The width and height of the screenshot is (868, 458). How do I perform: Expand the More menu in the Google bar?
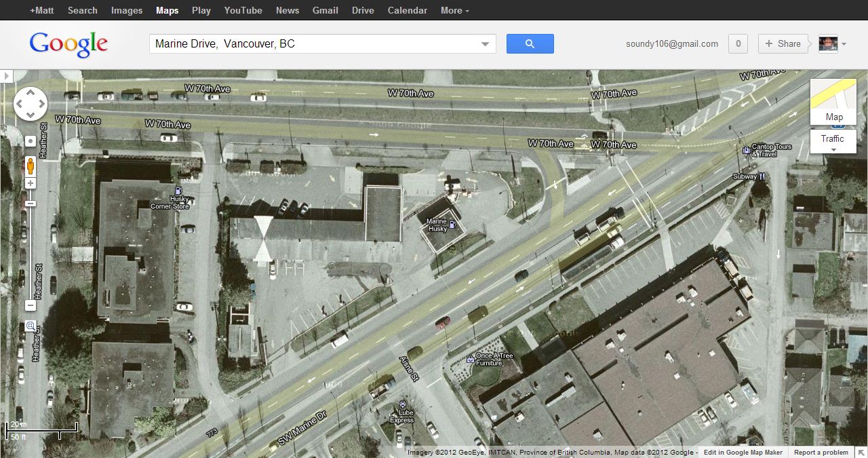coord(454,10)
